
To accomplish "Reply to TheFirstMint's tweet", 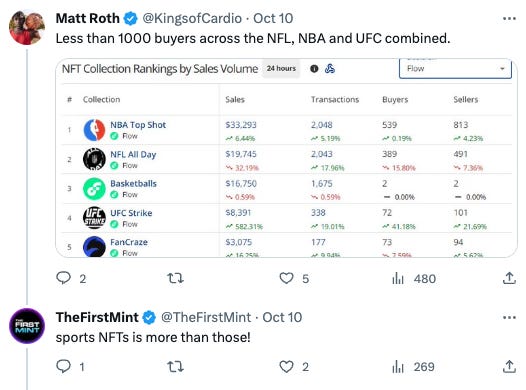I will (63, 367).
